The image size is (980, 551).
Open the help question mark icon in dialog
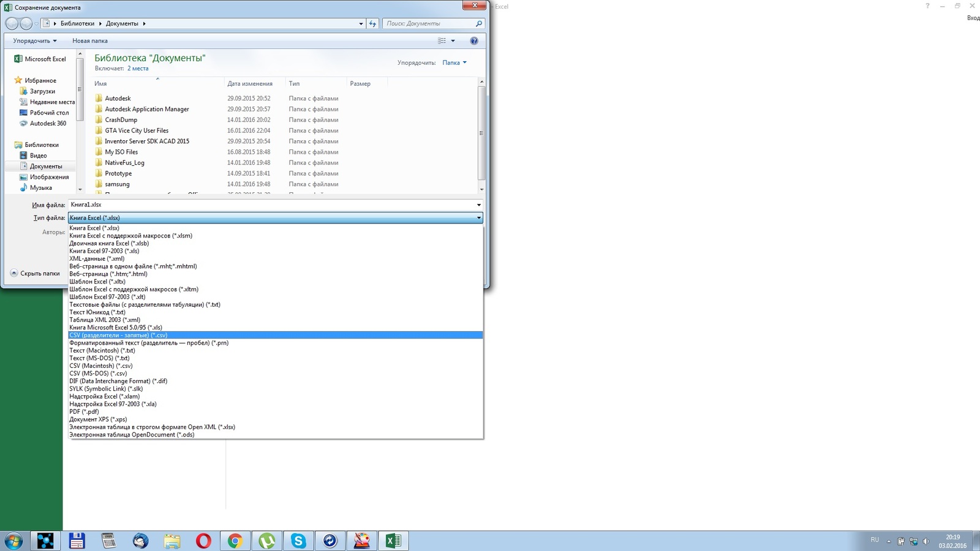point(473,41)
